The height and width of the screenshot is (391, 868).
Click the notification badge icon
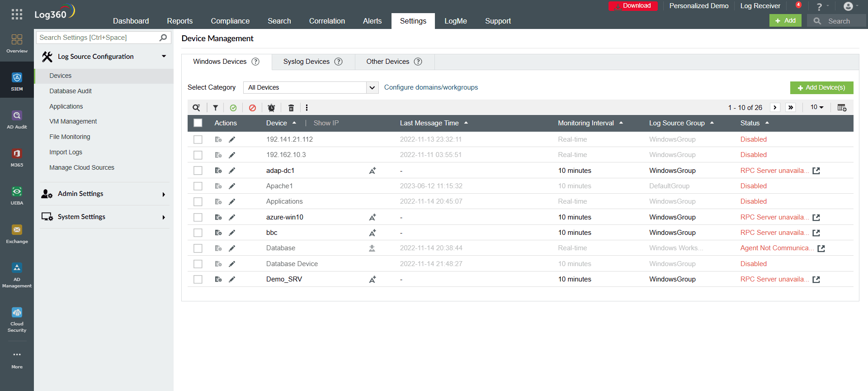[x=799, y=5]
